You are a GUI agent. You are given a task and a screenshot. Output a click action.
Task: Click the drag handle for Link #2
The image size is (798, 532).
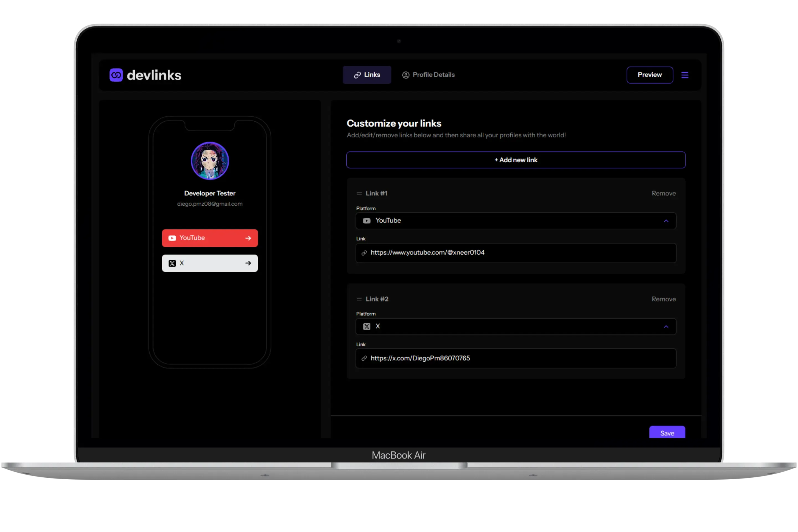(359, 299)
